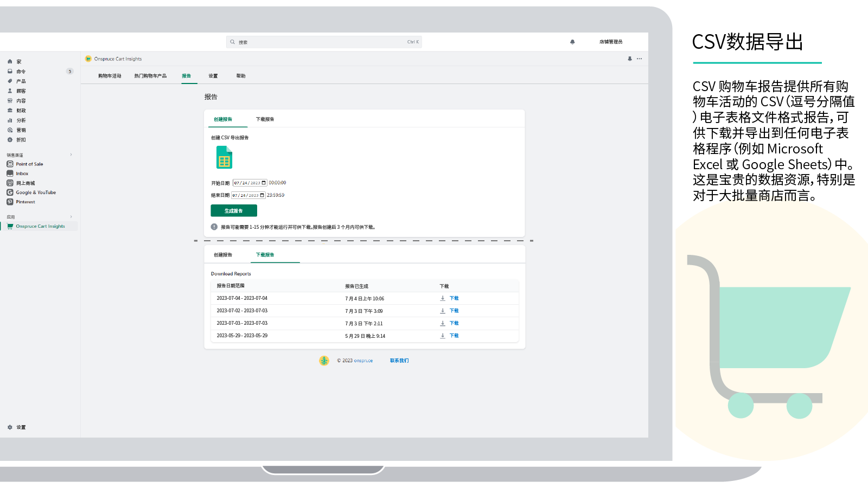Click 下载 link for 5月29日 report

[454, 336]
